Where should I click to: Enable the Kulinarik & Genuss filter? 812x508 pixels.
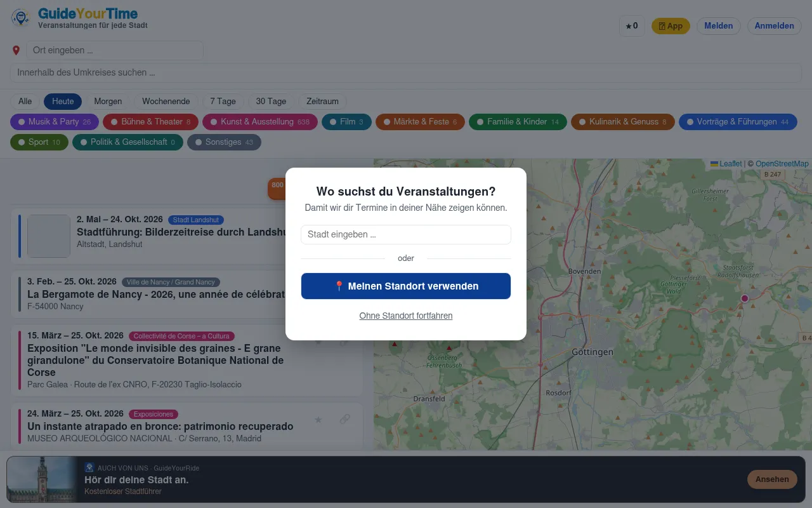(623, 122)
